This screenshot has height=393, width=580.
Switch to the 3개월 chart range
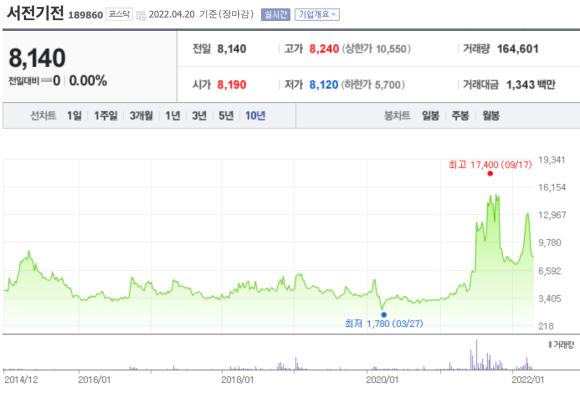141,116
